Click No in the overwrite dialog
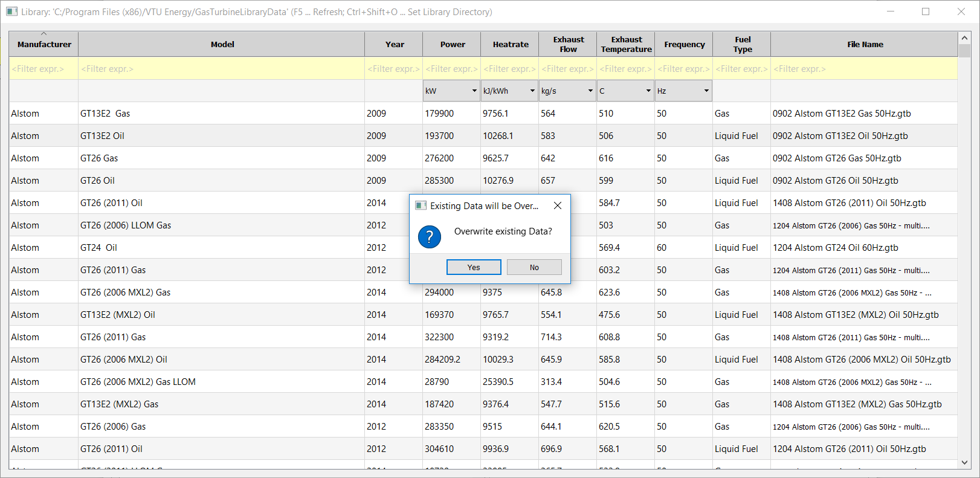 click(x=534, y=267)
